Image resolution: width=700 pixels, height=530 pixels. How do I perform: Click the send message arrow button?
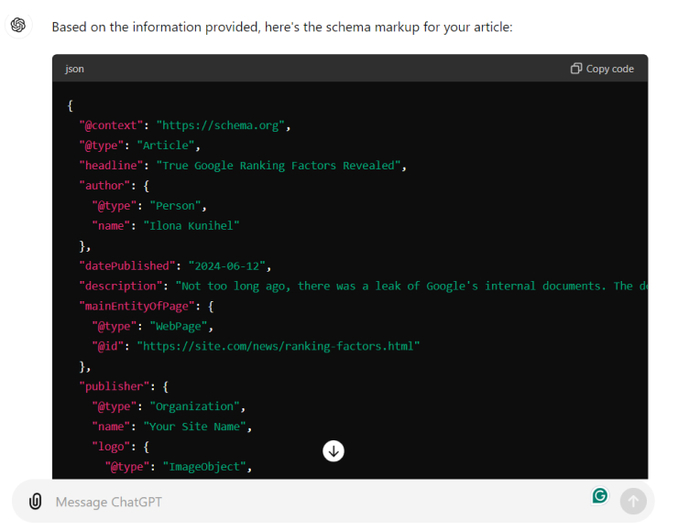(x=633, y=501)
